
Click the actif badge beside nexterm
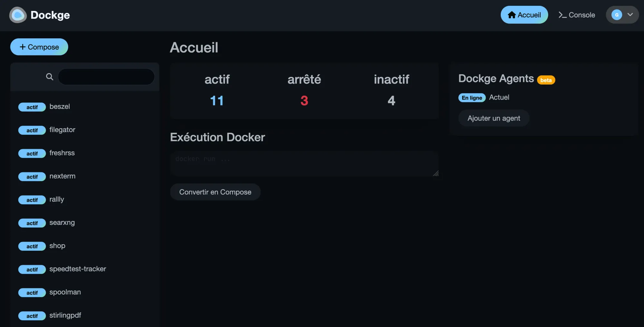point(32,177)
